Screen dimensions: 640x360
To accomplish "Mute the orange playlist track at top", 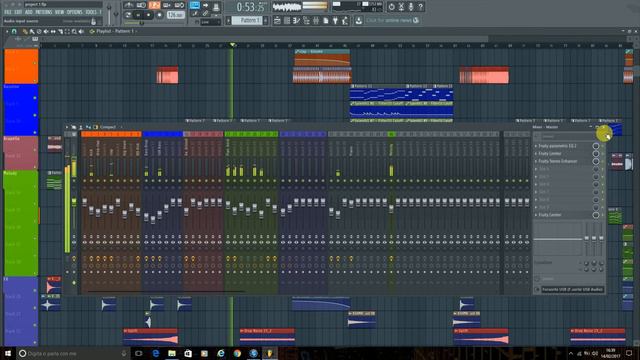I will pos(35,63).
